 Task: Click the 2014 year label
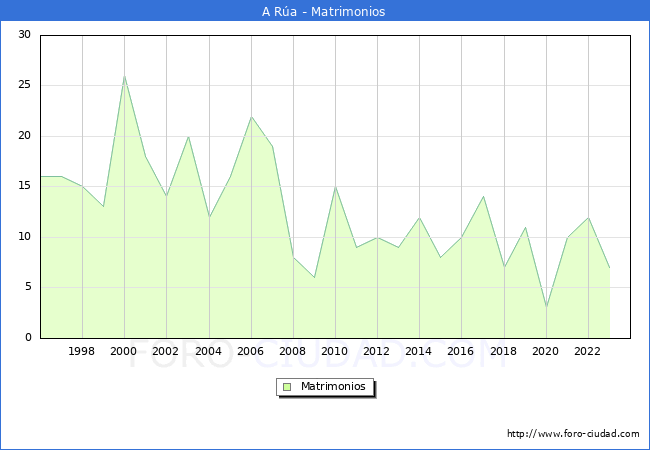419,352
